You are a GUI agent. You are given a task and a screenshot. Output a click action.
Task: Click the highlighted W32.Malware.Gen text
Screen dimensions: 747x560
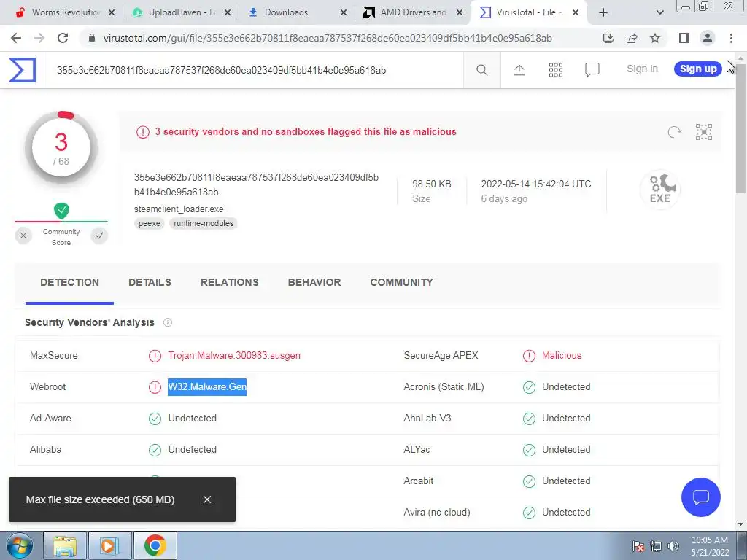tap(207, 386)
